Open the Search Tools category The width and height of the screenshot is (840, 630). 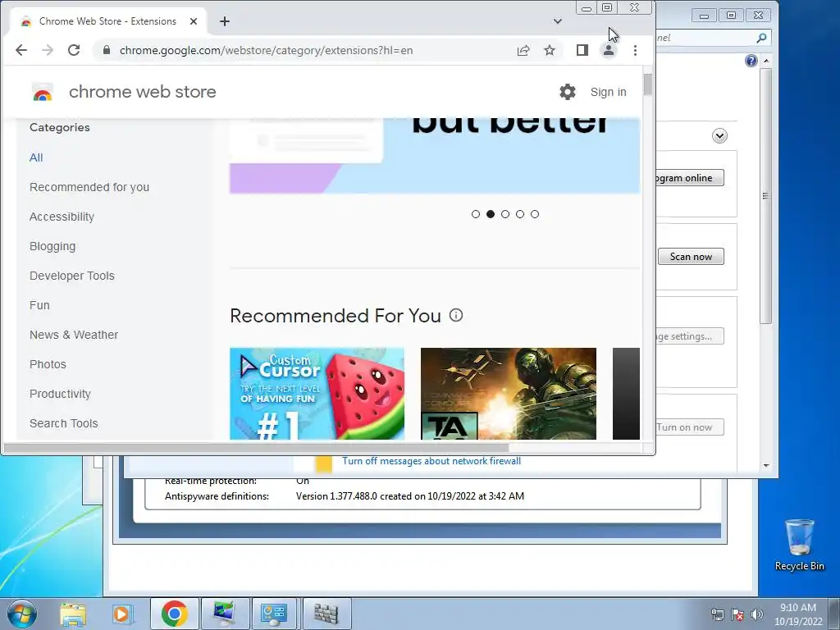point(64,423)
